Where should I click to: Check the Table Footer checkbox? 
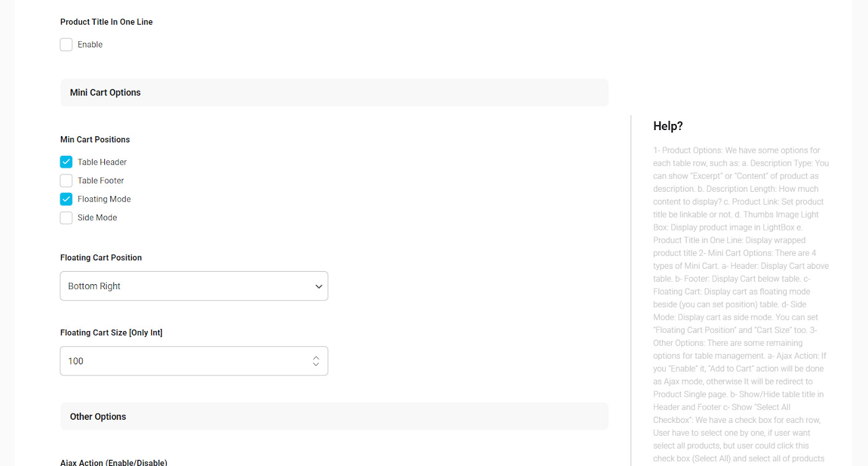[x=66, y=181]
